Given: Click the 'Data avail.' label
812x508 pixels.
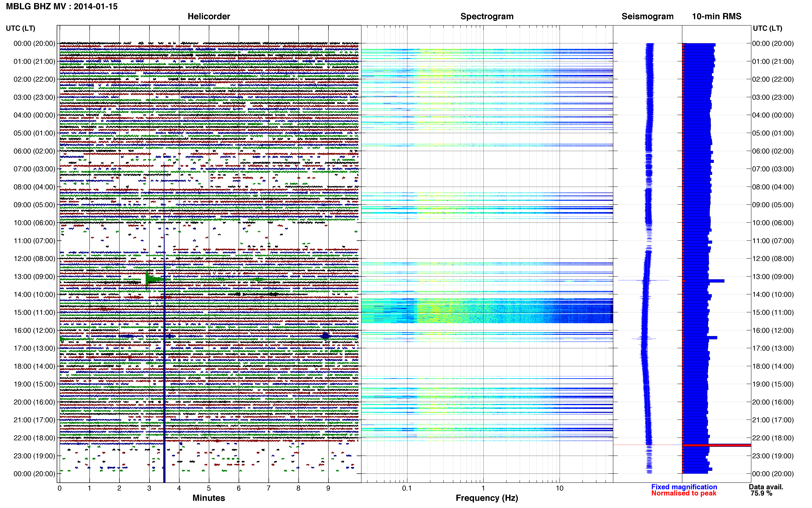Looking at the screenshot, I should point(766,487).
